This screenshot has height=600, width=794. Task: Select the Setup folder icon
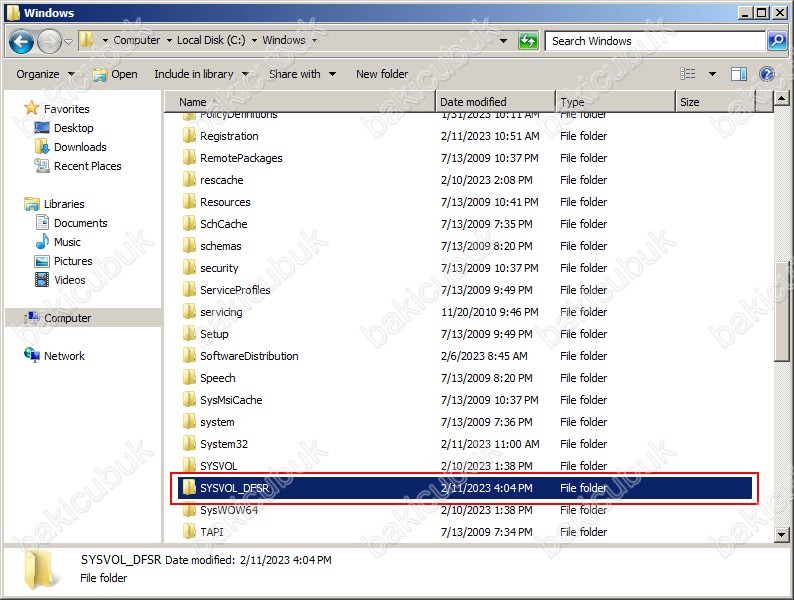pyautogui.click(x=189, y=334)
